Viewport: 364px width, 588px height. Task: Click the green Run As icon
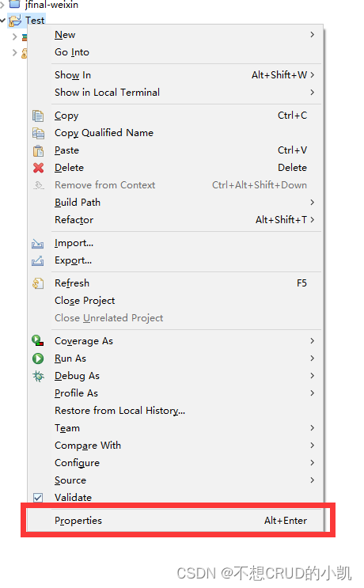click(x=38, y=358)
